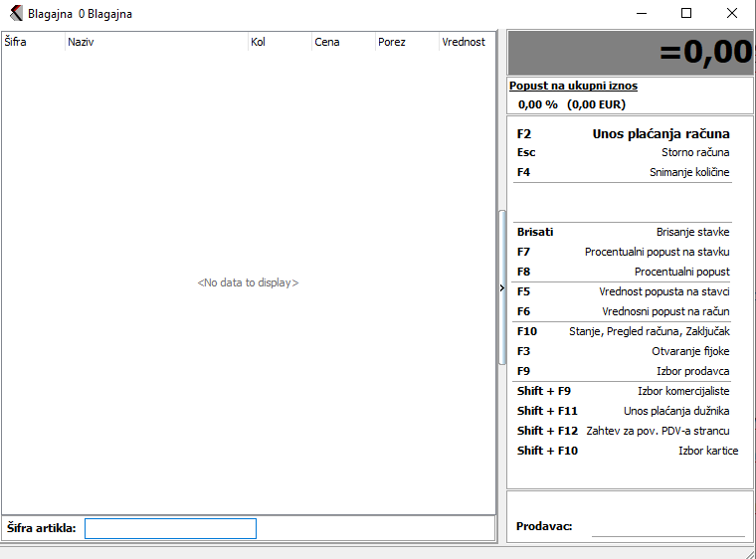
Task: Select Snimanje količine command
Action: [689, 172]
